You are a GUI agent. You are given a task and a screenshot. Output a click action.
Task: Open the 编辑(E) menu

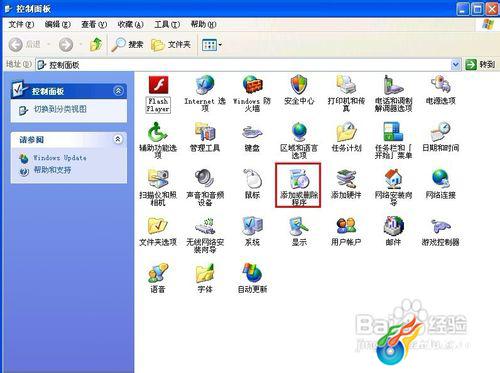(58, 25)
